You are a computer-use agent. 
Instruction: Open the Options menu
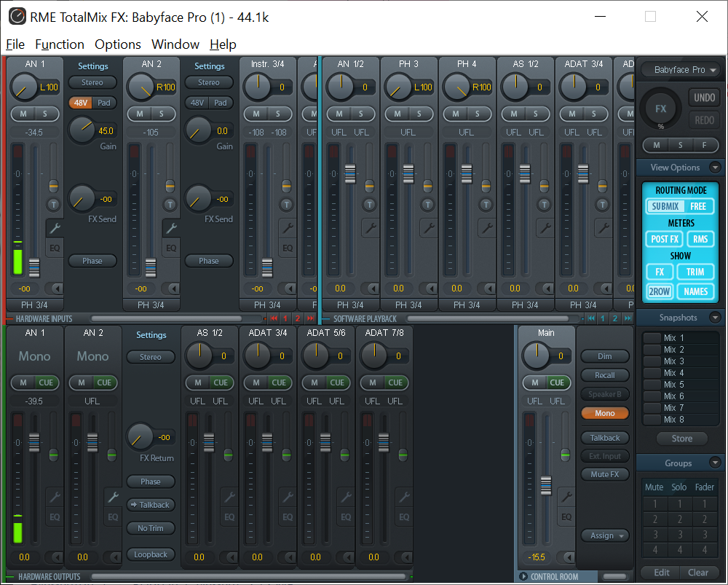pos(117,44)
